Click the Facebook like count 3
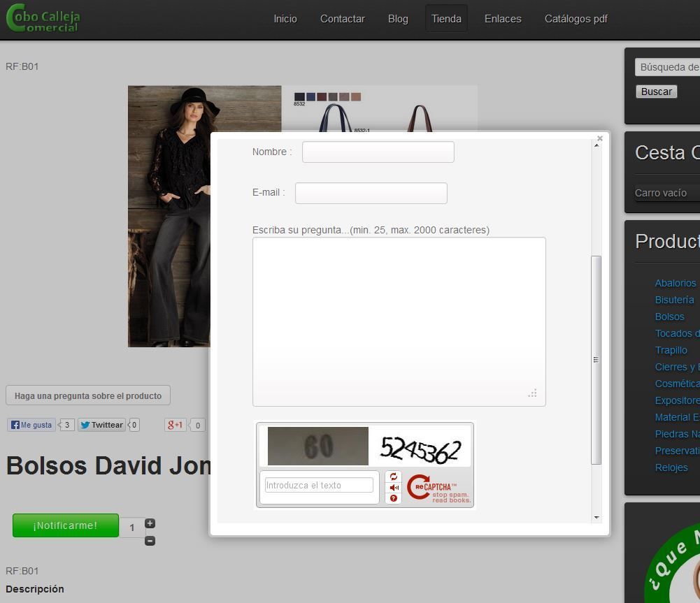Viewport: 700px width, 603px height. [x=67, y=425]
